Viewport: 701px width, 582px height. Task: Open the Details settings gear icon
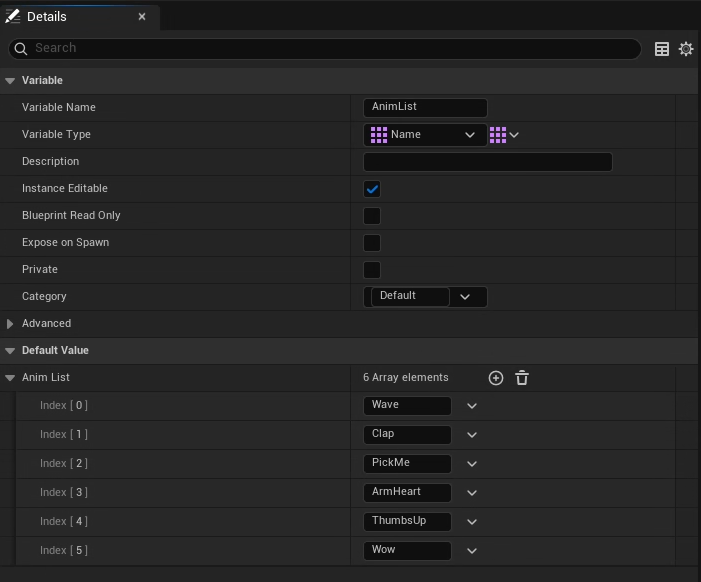(x=686, y=49)
